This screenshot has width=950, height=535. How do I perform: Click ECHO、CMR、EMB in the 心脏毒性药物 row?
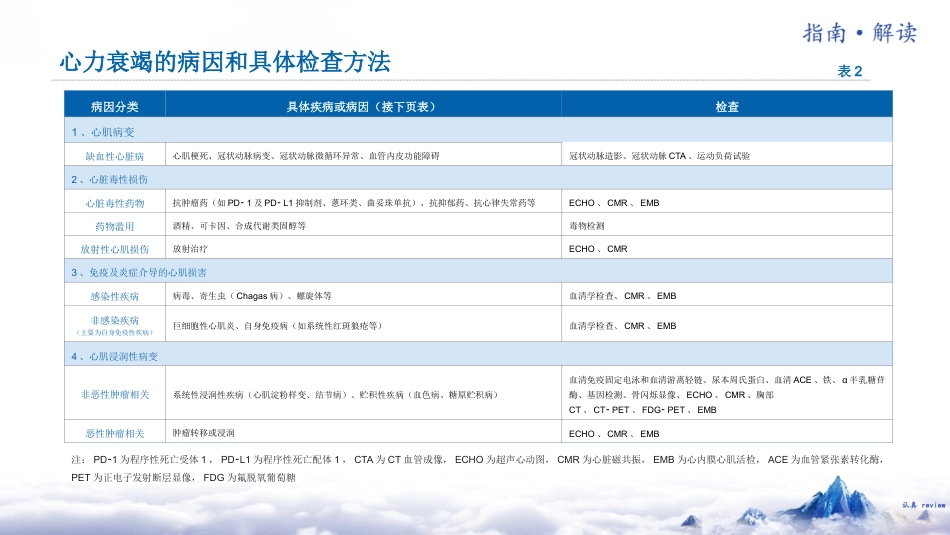(726, 203)
